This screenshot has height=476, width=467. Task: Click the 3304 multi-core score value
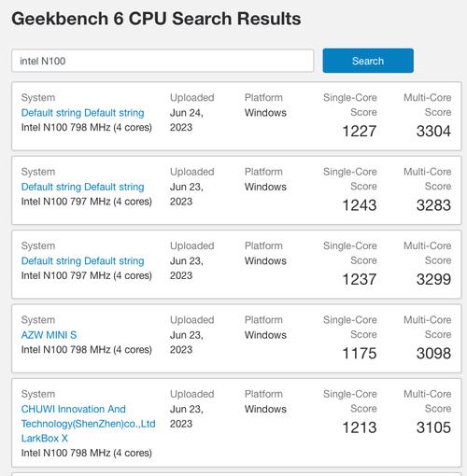(433, 131)
